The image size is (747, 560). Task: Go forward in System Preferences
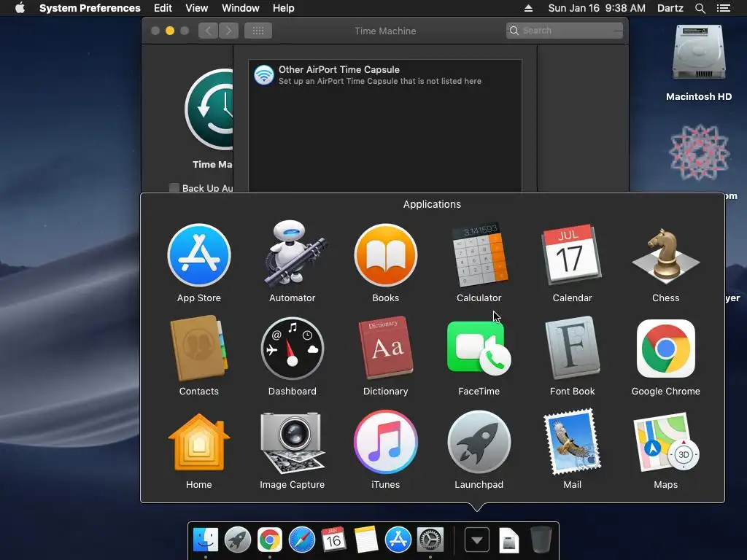(x=228, y=31)
